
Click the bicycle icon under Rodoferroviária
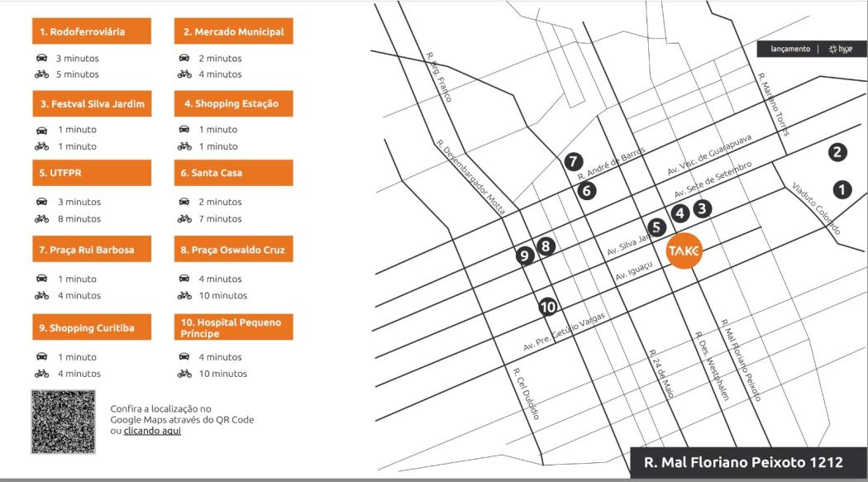(41, 74)
